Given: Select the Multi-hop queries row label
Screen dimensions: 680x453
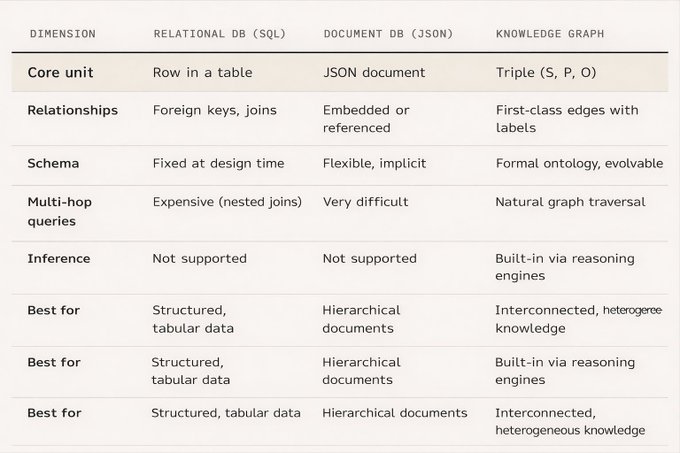Looking at the screenshot, I should 59,212.
